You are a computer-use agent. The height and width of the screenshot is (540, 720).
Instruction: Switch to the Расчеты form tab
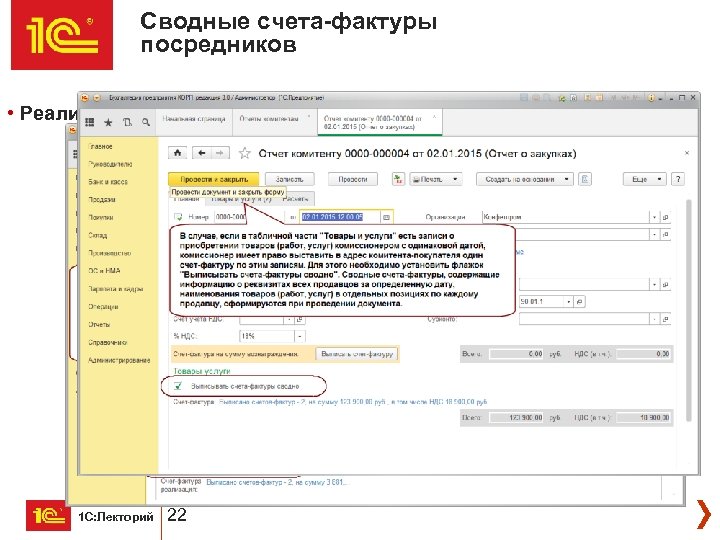(295, 199)
